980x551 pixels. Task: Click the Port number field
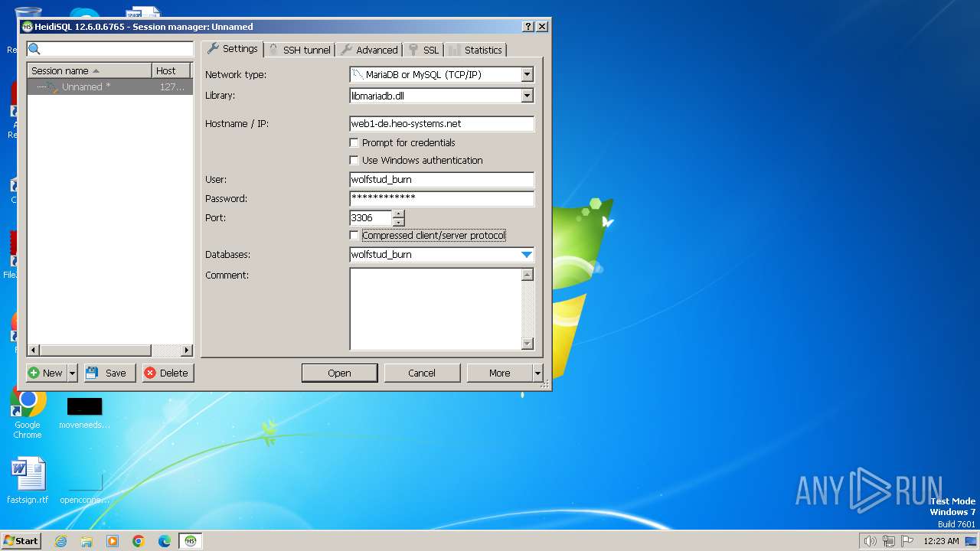(371, 218)
